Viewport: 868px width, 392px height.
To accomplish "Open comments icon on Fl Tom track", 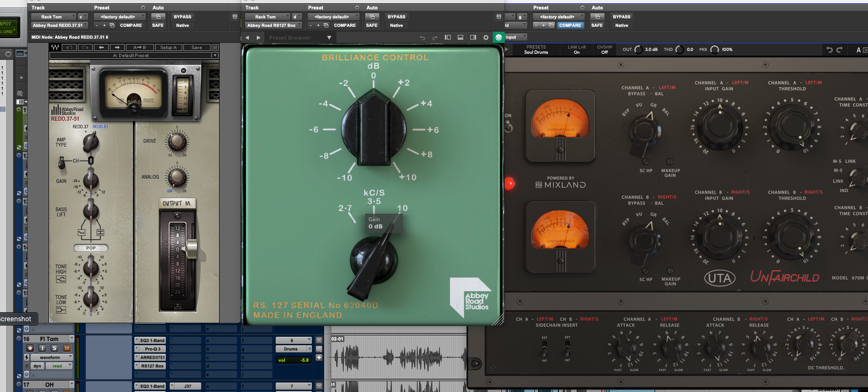I will click(x=319, y=349).
